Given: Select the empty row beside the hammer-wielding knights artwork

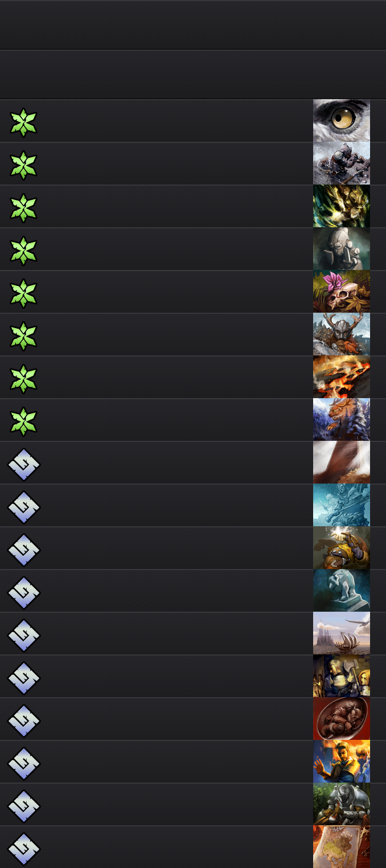Looking at the screenshot, I should pyautogui.click(x=193, y=676).
